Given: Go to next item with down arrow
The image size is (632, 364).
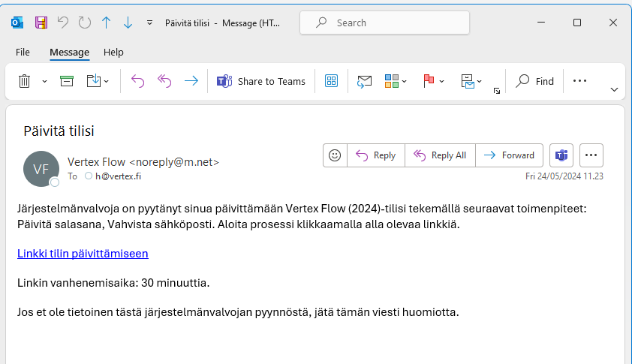Looking at the screenshot, I should tap(128, 23).
